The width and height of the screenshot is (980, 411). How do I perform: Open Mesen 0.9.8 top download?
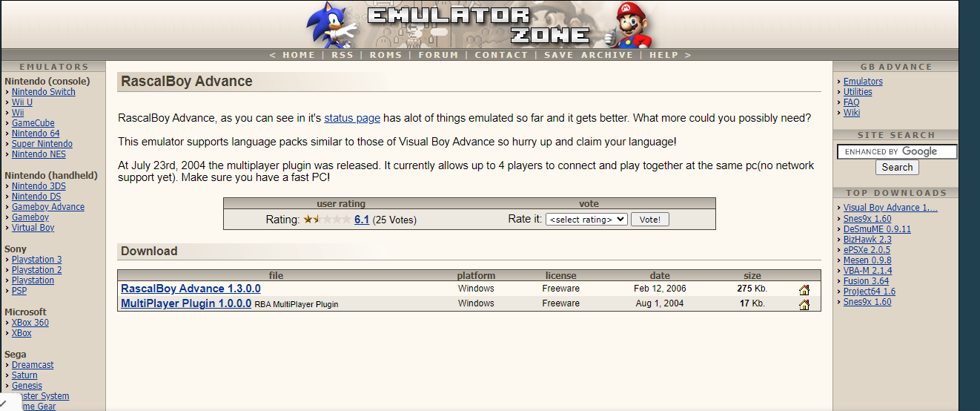point(867,260)
